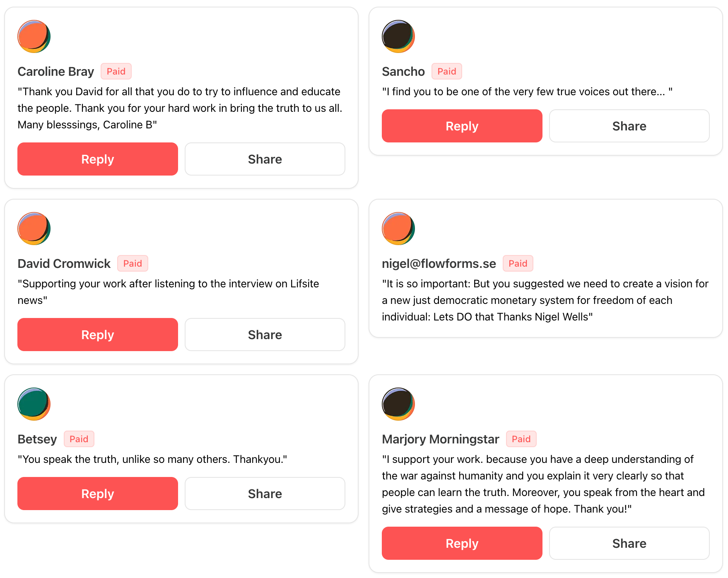The height and width of the screenshot is (578, 728).
Task: Share David Cromwick's comment
Action: click(265, 335)
